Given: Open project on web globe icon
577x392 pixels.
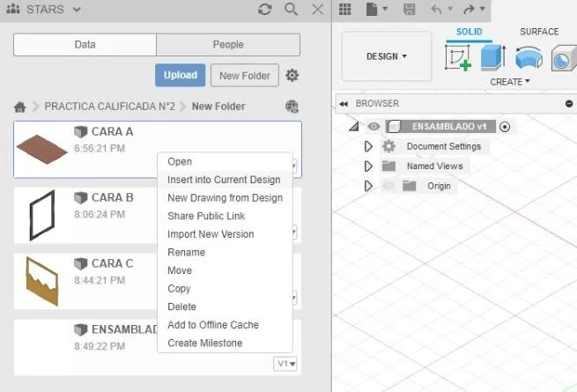Looking at the screenshot, I should 292,107.
